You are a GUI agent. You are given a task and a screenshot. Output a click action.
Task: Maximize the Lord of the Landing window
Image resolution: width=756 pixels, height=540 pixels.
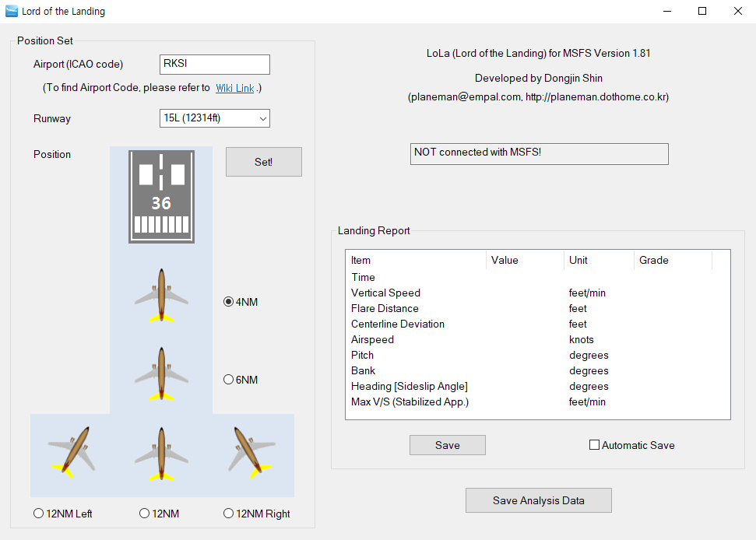(702, 11)
